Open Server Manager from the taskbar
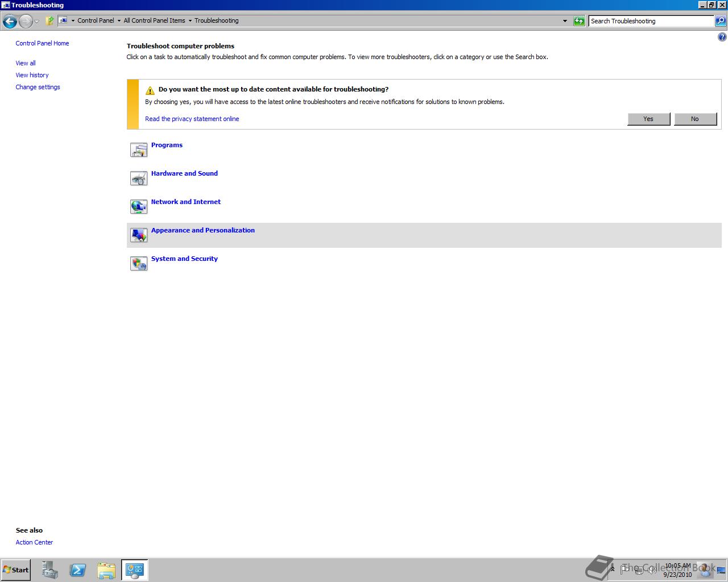Viewport: 728px width, 582px height. [50, 570]
